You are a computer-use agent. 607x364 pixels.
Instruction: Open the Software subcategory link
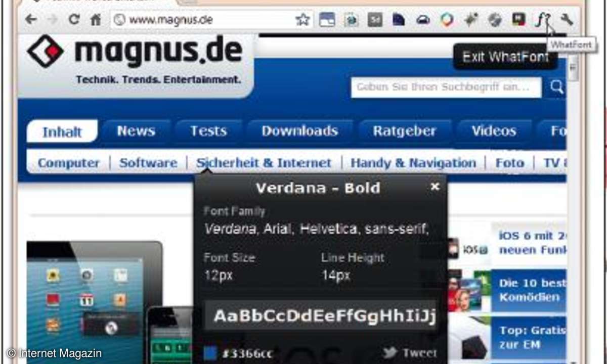coord(148,163)
